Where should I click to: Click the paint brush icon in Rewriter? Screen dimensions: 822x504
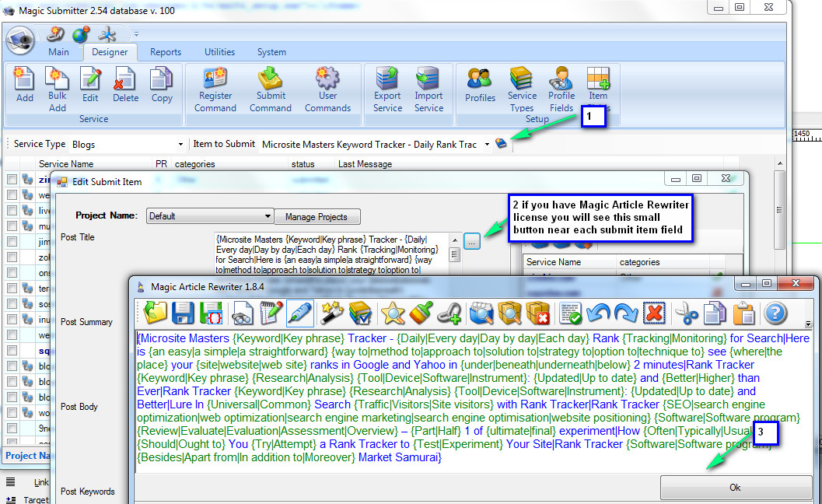[x=421, y=313]
